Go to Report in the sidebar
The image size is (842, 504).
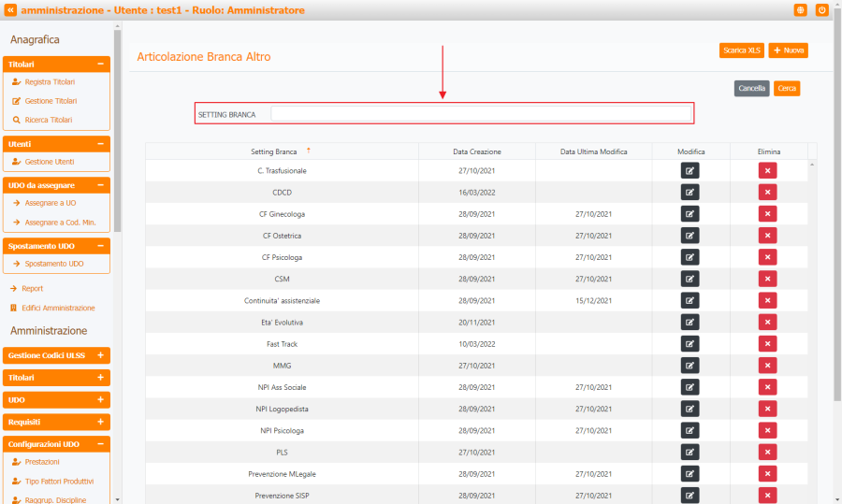click(32, 289)
